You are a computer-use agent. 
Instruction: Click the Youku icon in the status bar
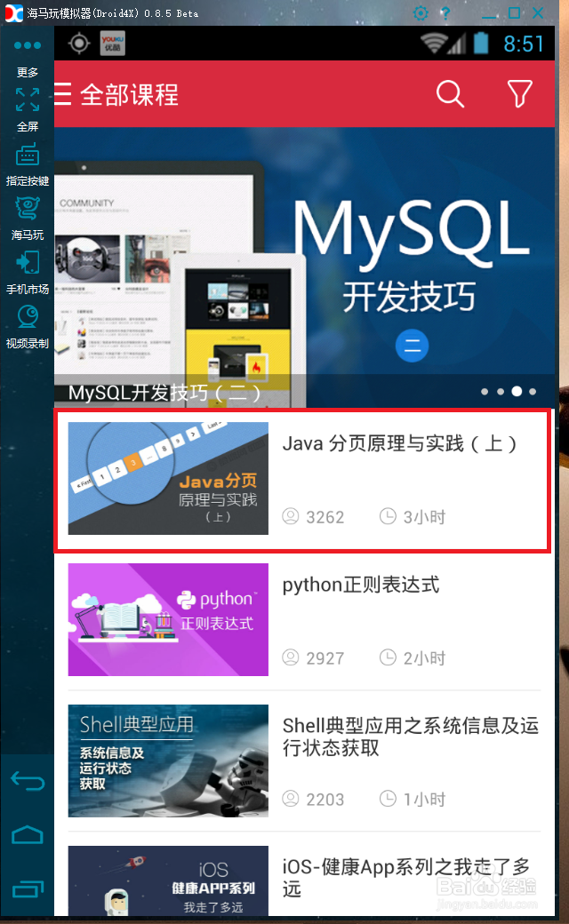[112, 43]
